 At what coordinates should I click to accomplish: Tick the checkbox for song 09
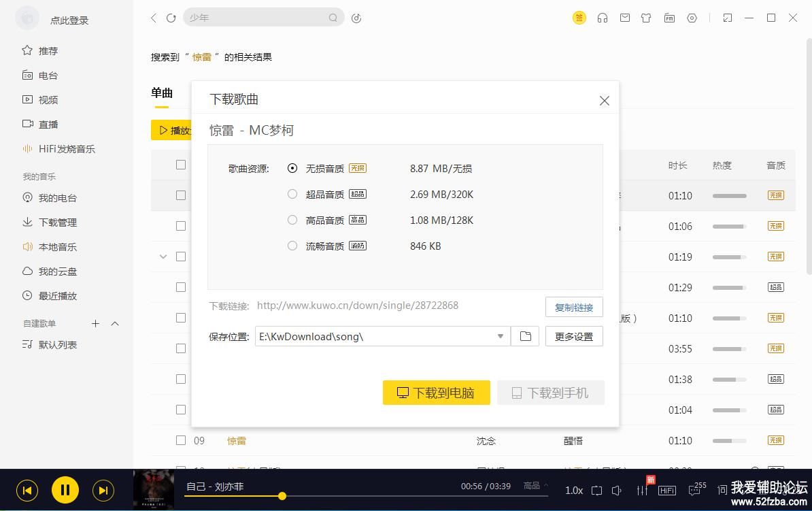coord(181,440)
